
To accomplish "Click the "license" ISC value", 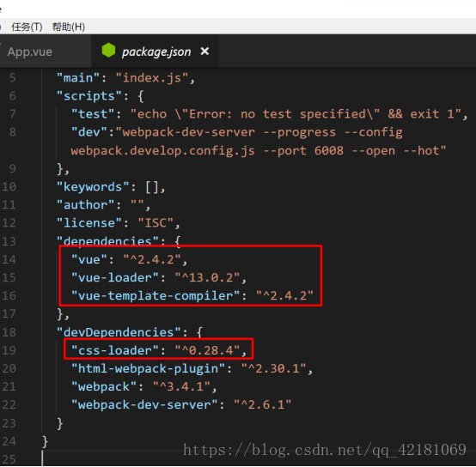I will click(156, 223).
